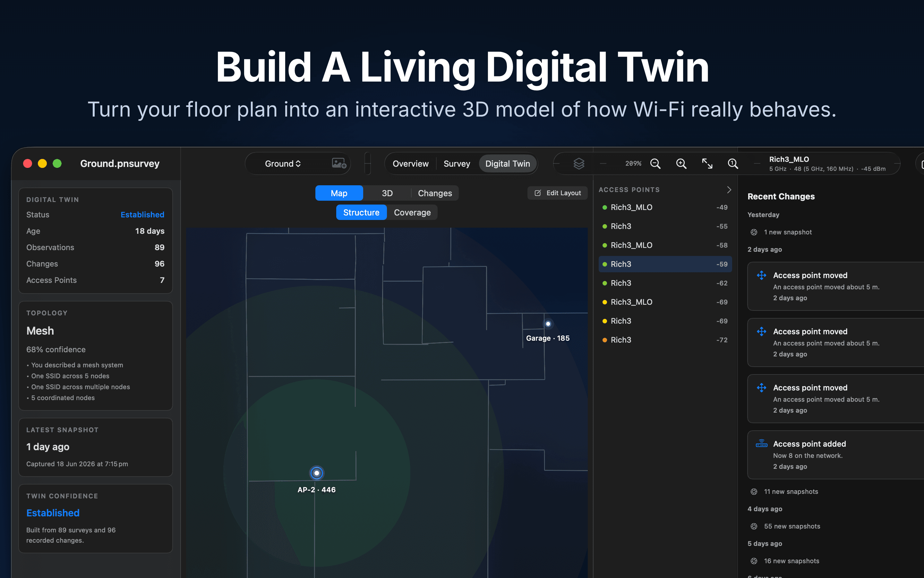Click the layers stack icon
The image size is (924, 578).
(x=579, y=164)
